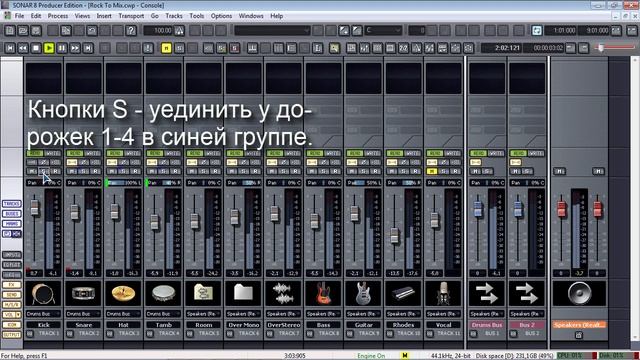Click the Drums Bus name label

click(x=487, y=325)
